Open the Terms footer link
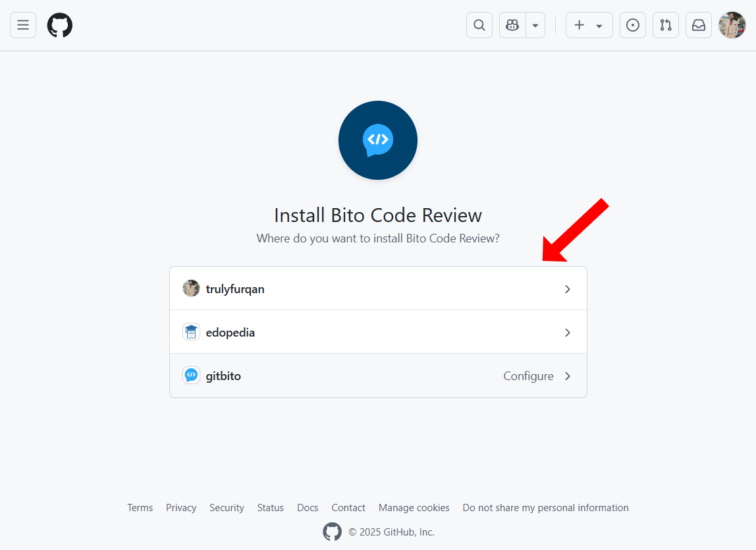 pos(140,508)
